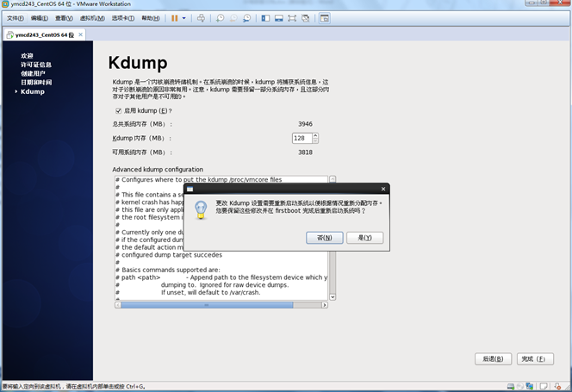
Task: Open the 虚拟机(M) menu
Action: (x=92, y=18)
